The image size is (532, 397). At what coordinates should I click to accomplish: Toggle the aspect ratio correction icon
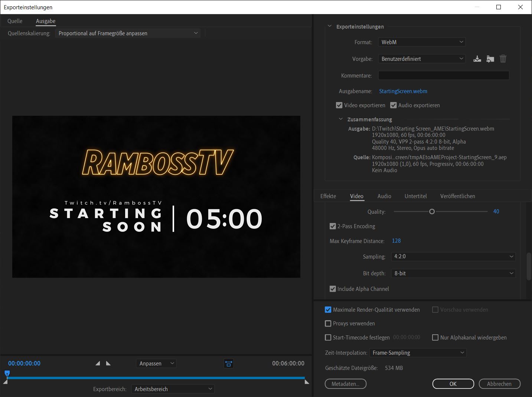[229, 364]
